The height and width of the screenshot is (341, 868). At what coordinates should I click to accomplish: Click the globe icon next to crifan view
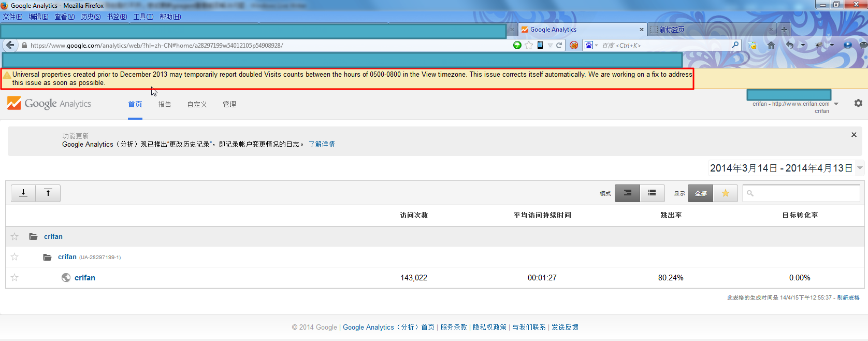pos(66,277)
